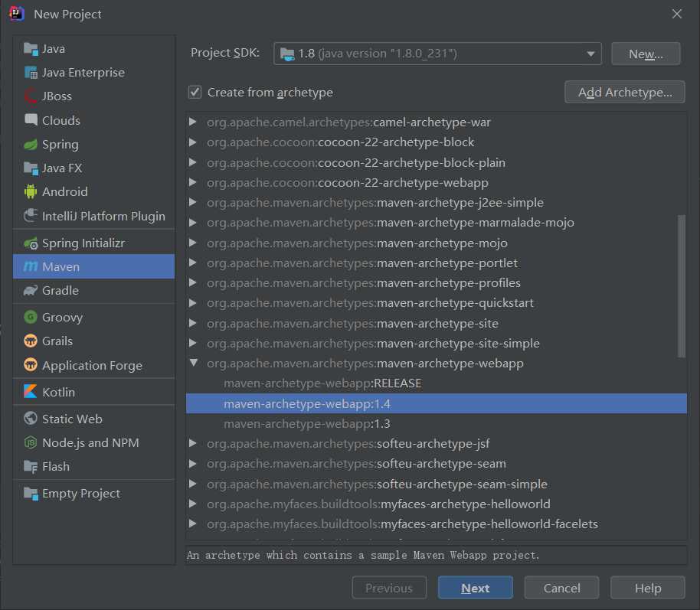This screenshot has width=700, height=610.
Task: Select the Node.js and NPM icon
Action: [x=31, y=442]
